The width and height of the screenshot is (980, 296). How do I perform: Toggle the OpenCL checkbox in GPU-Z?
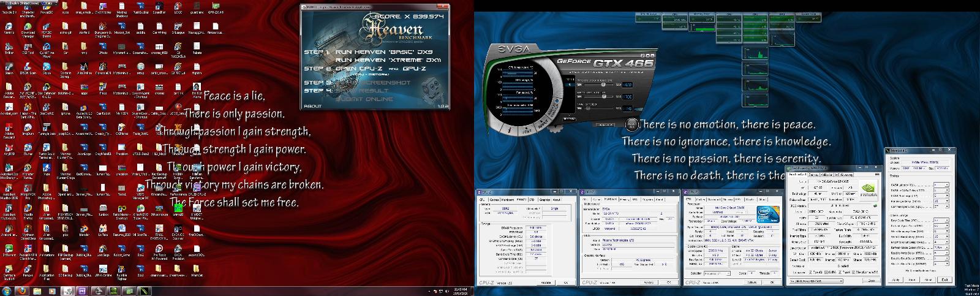pyautogui.click(x=810, y=272)
